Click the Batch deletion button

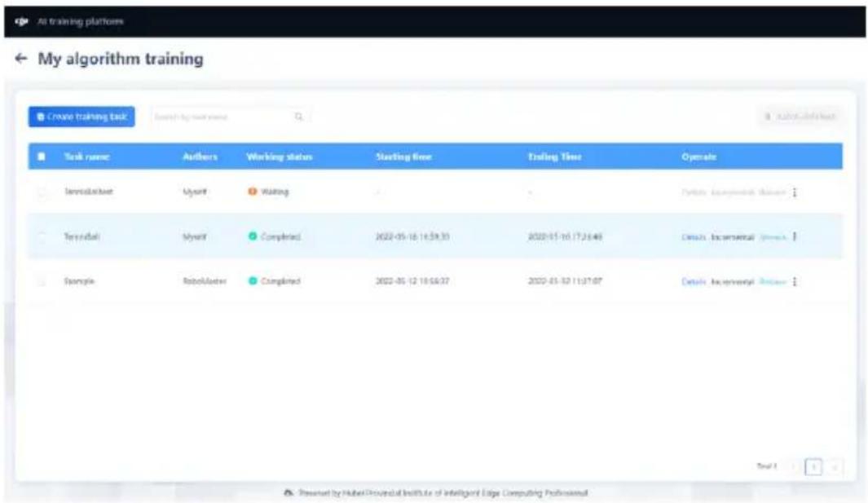[x=800, y=117]
